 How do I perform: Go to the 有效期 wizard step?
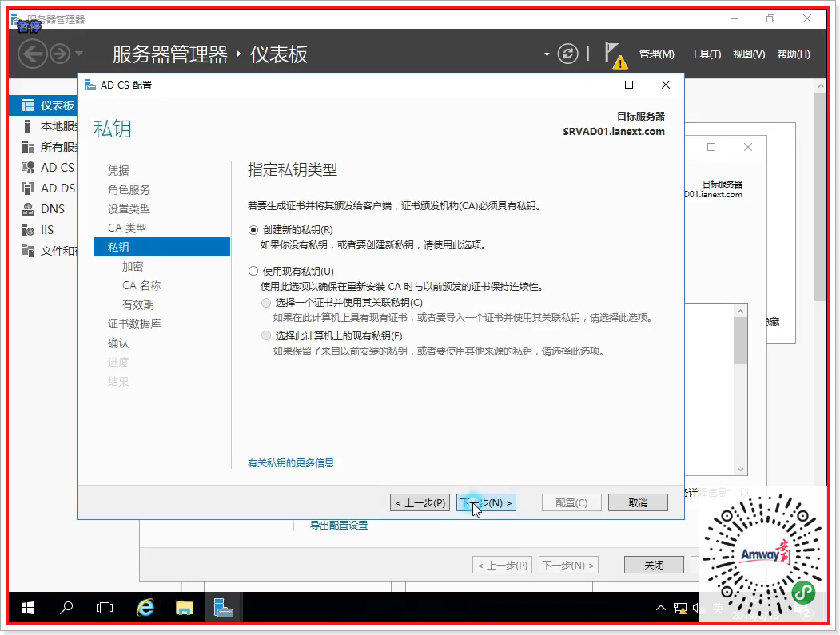click(x=138, y=304)
